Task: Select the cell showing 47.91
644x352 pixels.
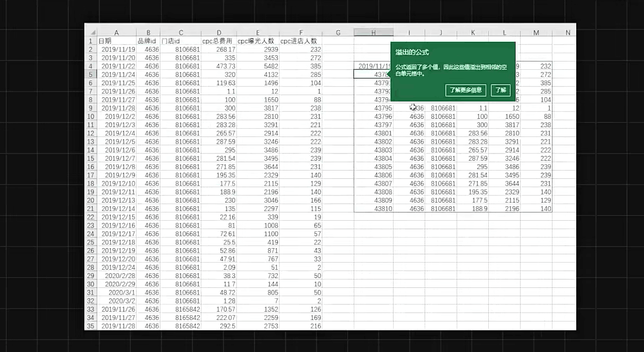Action: (219, 259)
